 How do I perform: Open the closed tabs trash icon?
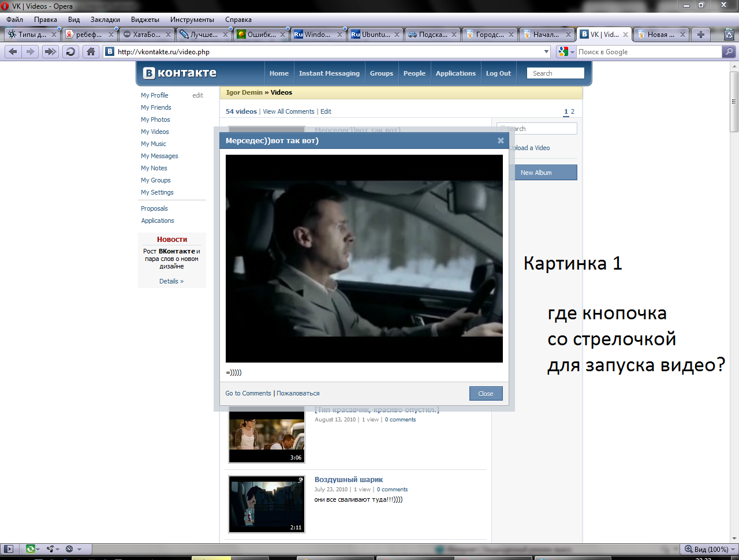click(x=729, y=35)
